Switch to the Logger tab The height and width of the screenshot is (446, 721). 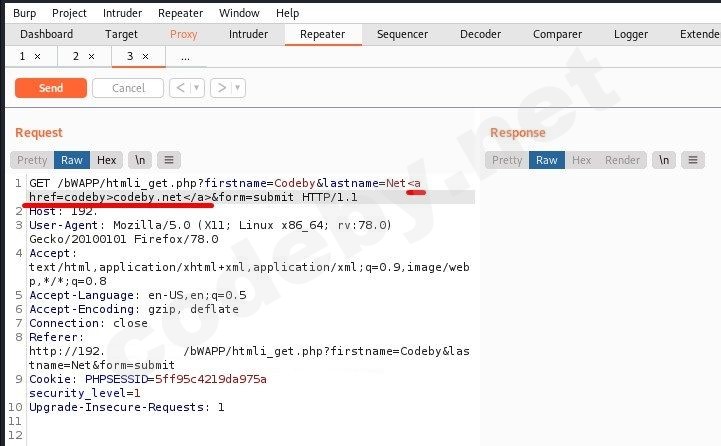[631, 34]
